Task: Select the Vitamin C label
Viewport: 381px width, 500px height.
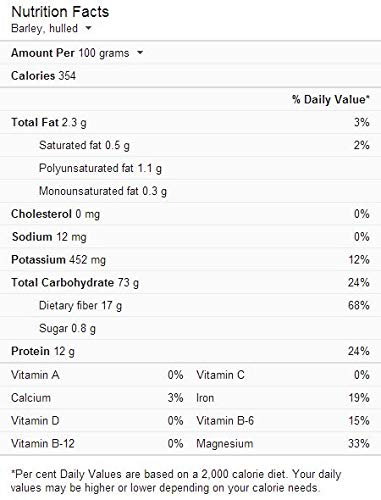Action: point(220,375)
